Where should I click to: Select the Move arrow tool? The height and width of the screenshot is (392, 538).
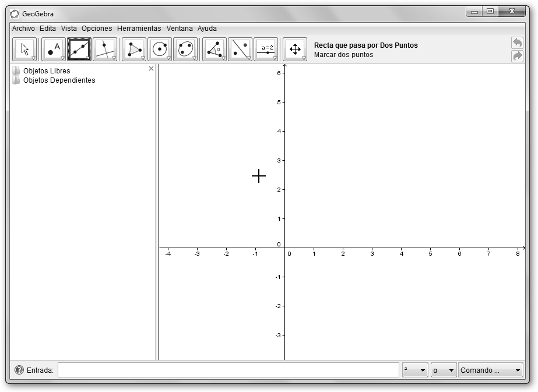(x=24, y=50)
